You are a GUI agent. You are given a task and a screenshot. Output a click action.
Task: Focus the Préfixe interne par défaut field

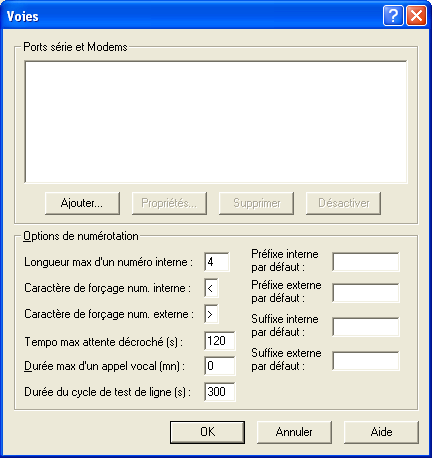366,262
